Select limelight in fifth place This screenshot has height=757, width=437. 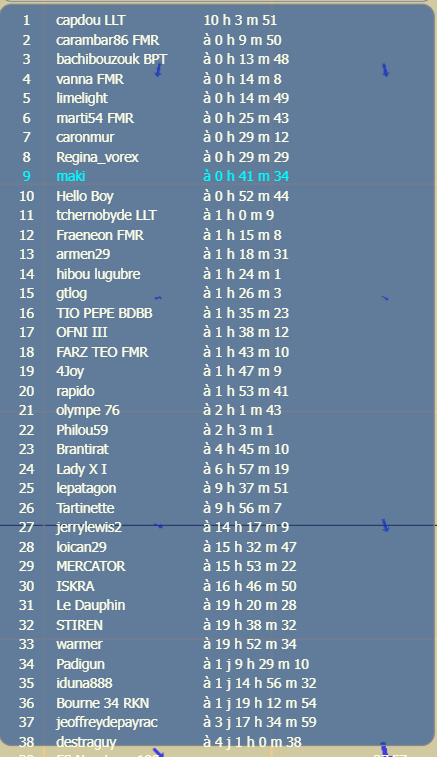coord(82,98)
